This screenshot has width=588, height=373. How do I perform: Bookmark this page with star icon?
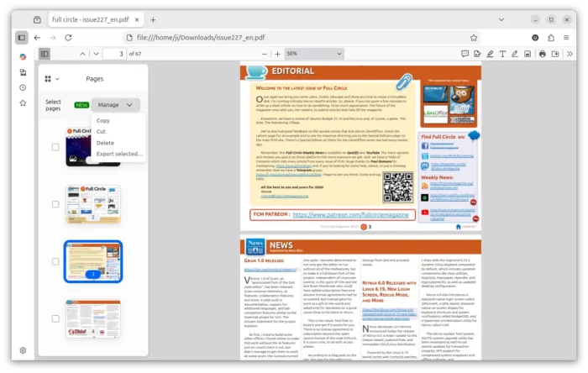coord(473,37)
